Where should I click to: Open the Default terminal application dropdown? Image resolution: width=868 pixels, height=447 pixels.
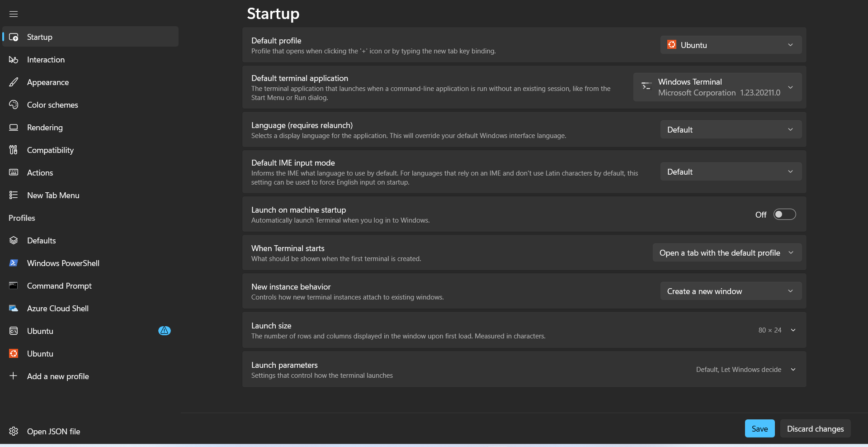717,87
